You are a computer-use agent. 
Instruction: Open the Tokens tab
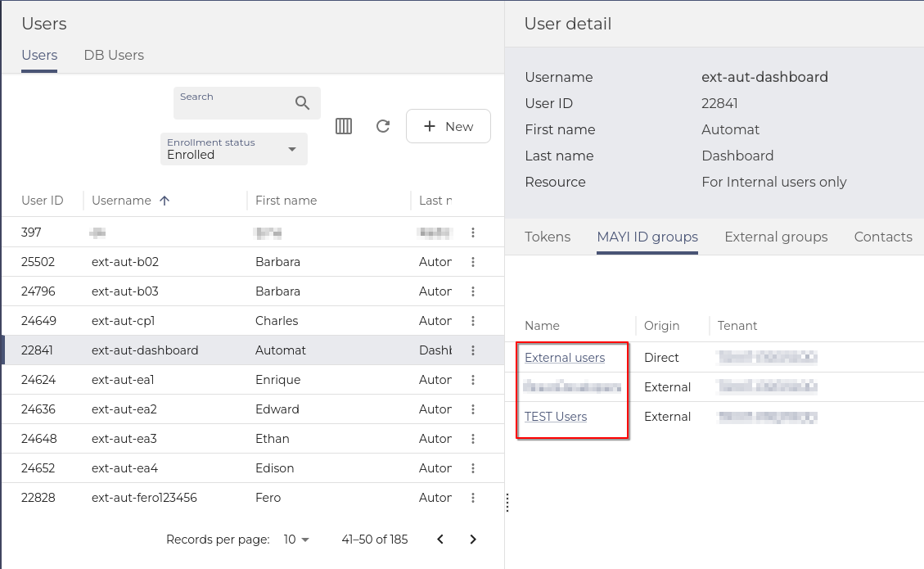coord(548,237)
